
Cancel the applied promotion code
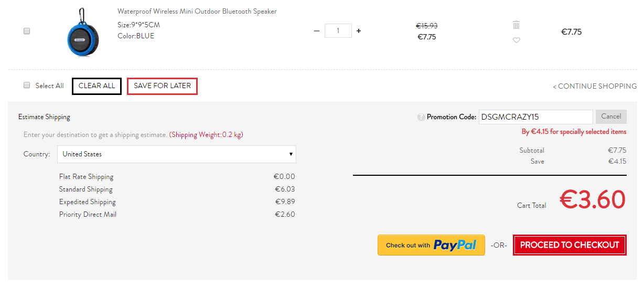(611, 116)
